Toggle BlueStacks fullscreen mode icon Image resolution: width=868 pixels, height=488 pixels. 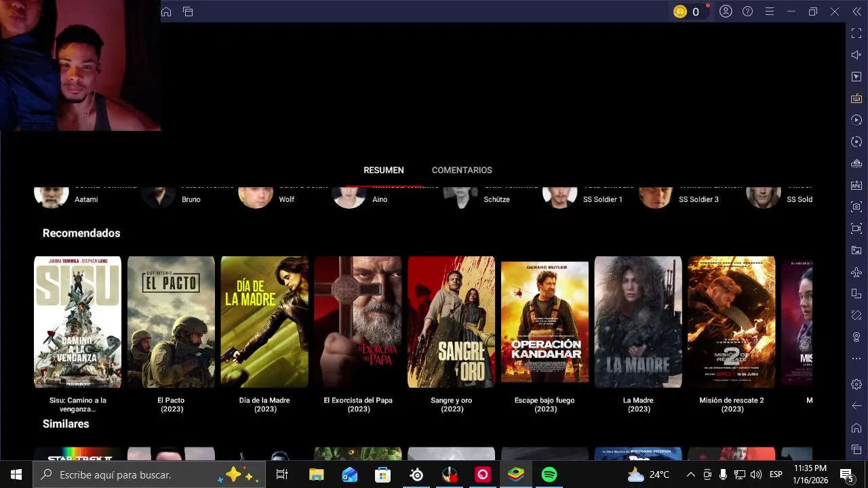[x=856, y=33]
